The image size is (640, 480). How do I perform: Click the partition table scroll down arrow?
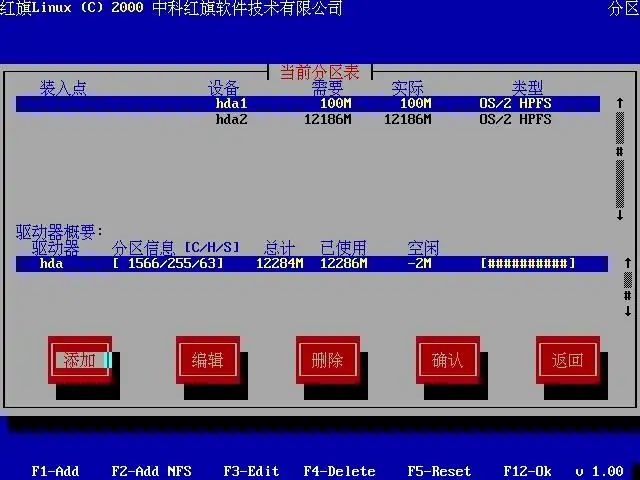coord(620,215)
